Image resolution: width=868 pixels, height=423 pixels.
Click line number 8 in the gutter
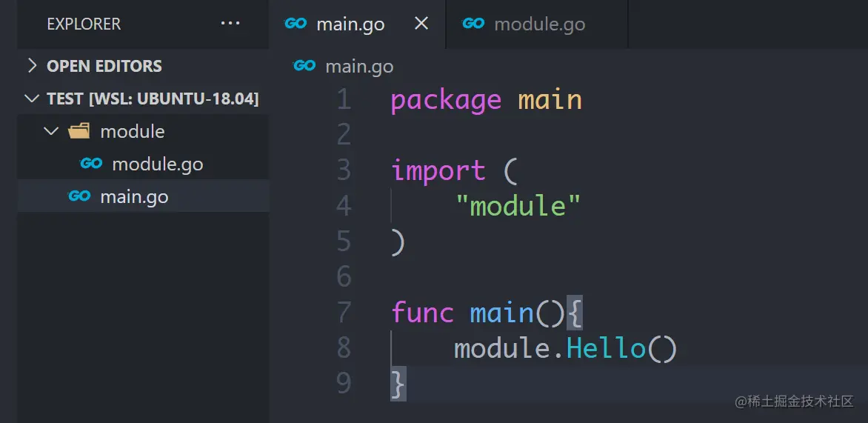pos(344,347)
